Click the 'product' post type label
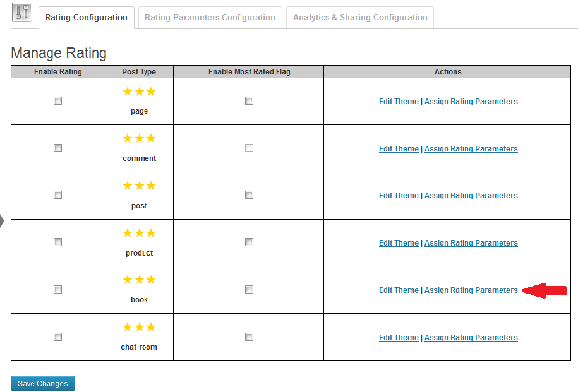The image size is (578, 392). [x=139, y=252]
